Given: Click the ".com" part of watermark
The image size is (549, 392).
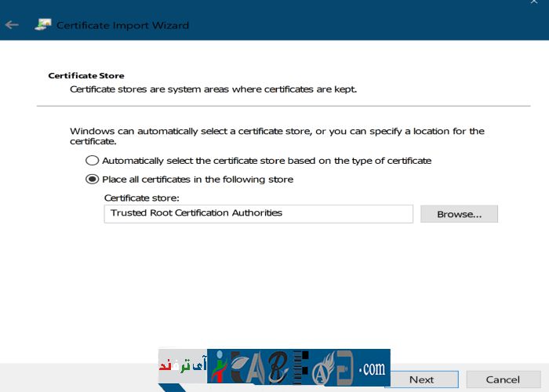Looking at the screenshot, I should tap(371, 367).
